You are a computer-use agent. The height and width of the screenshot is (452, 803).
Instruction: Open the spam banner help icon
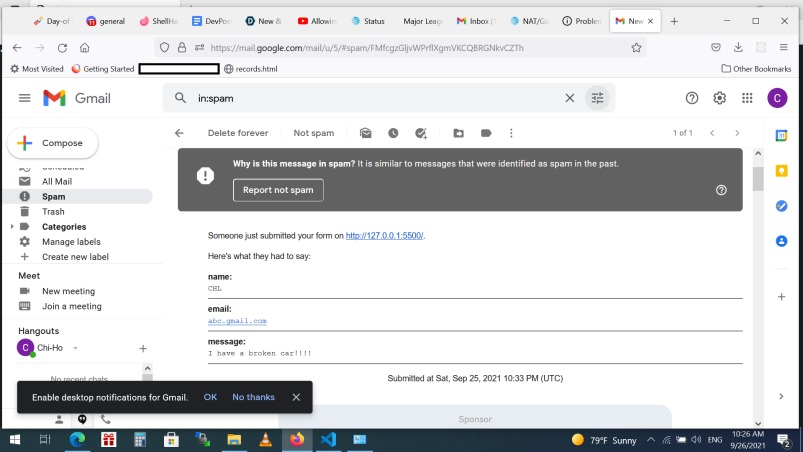tap(721, 190)
